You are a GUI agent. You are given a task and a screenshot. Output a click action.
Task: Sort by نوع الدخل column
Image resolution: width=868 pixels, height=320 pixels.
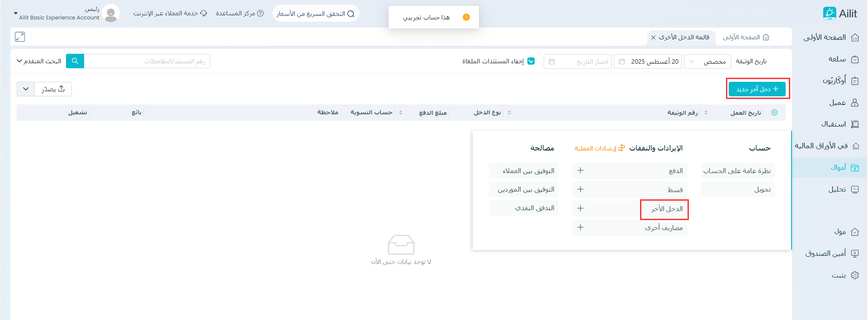click(x=509, y=113)
